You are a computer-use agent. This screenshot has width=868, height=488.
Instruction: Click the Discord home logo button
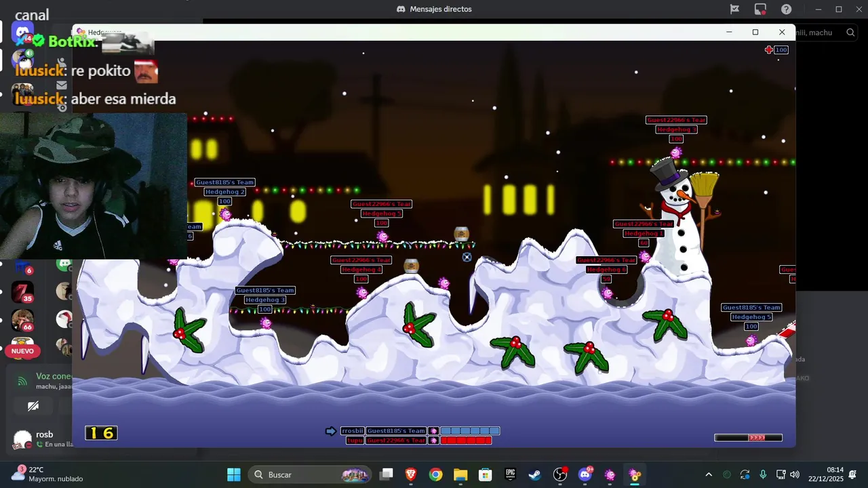[22, 33]
